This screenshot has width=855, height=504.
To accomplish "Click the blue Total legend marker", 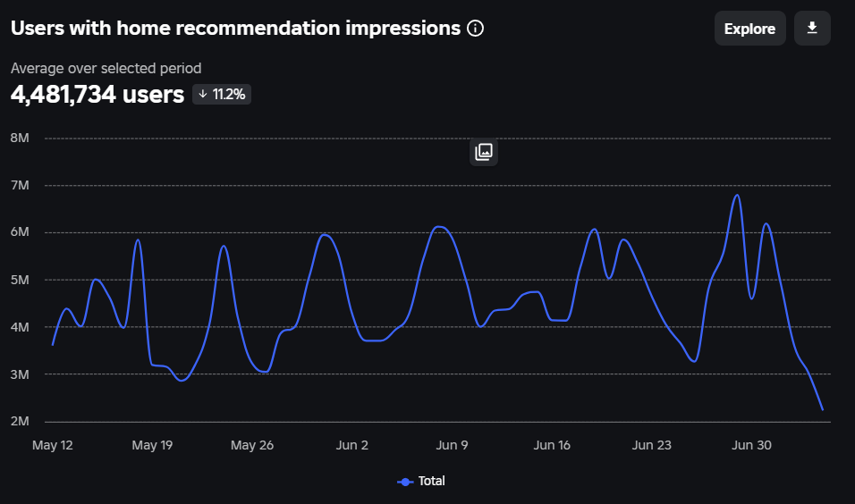I will pyautogui.click(x=405, y=482).
